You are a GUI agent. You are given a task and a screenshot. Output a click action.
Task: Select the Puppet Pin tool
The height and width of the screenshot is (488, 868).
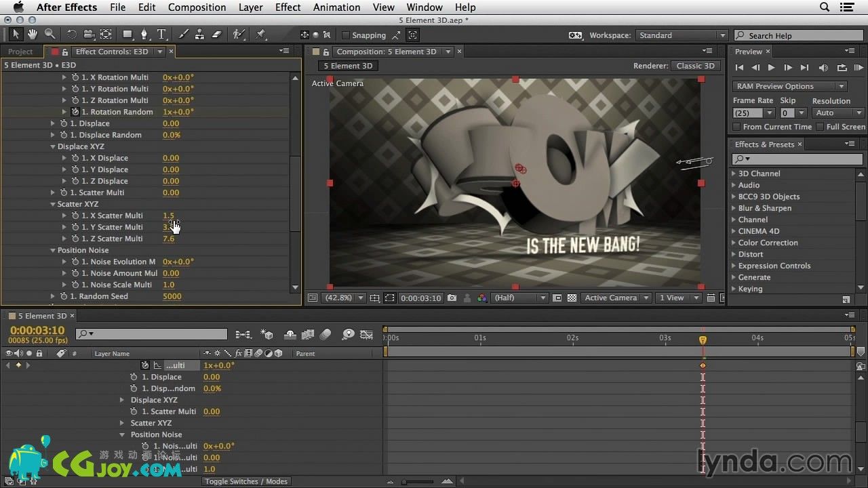[x=261, y=35]
